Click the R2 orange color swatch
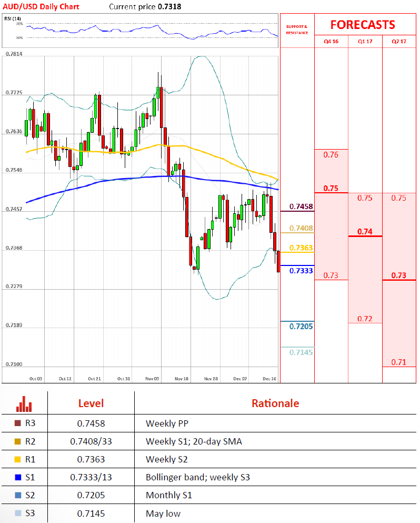 click(18, 441)
